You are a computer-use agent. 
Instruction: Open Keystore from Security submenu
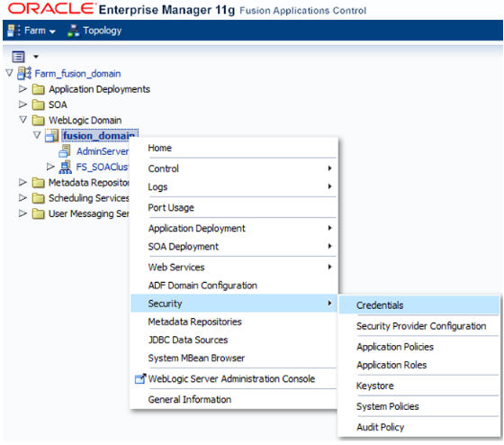point(419,386)
